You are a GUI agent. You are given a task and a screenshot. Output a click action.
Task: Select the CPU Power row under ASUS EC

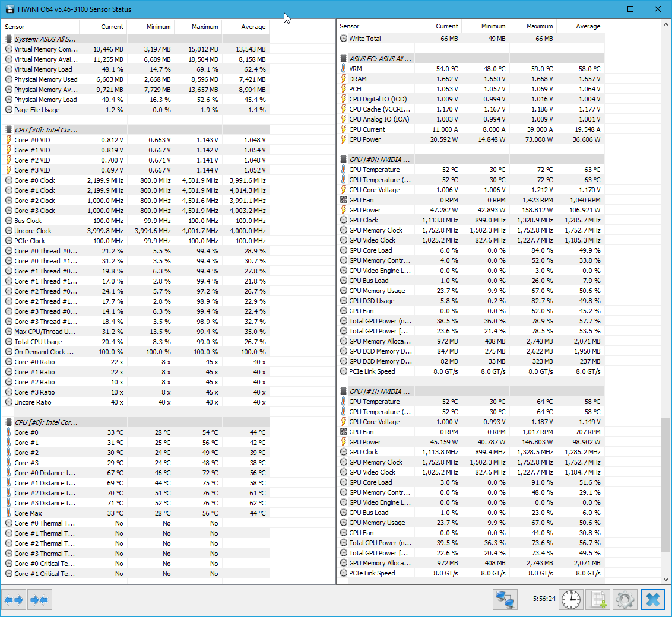click(x=364, y=139)
